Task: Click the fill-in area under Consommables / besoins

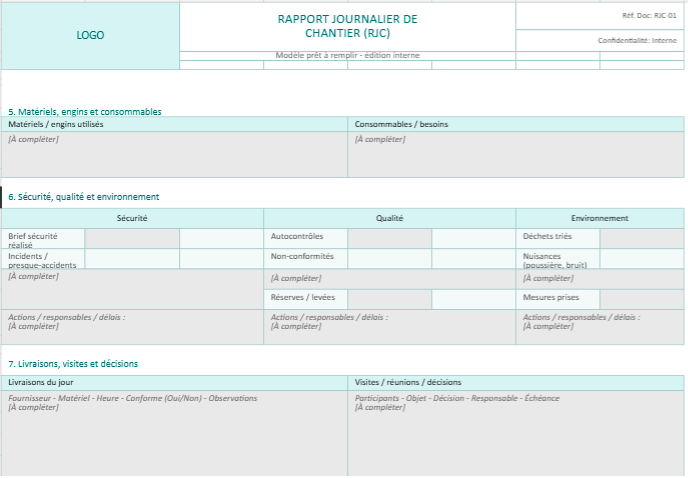Action: coord(516,154)
